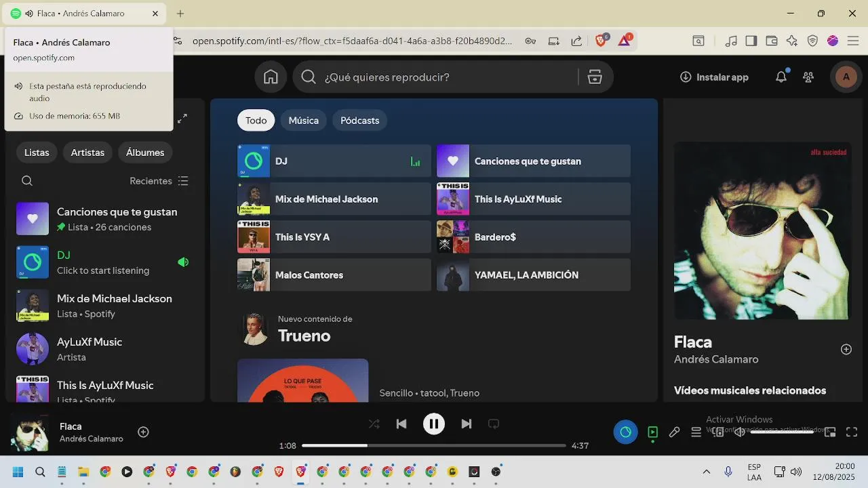Viewport: 868px width, 488px height.
Task: Click the Instalar app button
Action: [715, 77]
